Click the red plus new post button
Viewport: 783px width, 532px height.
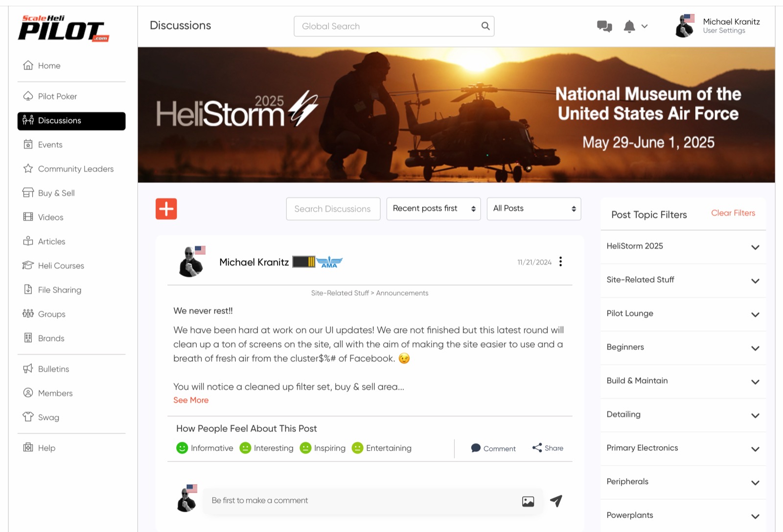pos(166,209)
